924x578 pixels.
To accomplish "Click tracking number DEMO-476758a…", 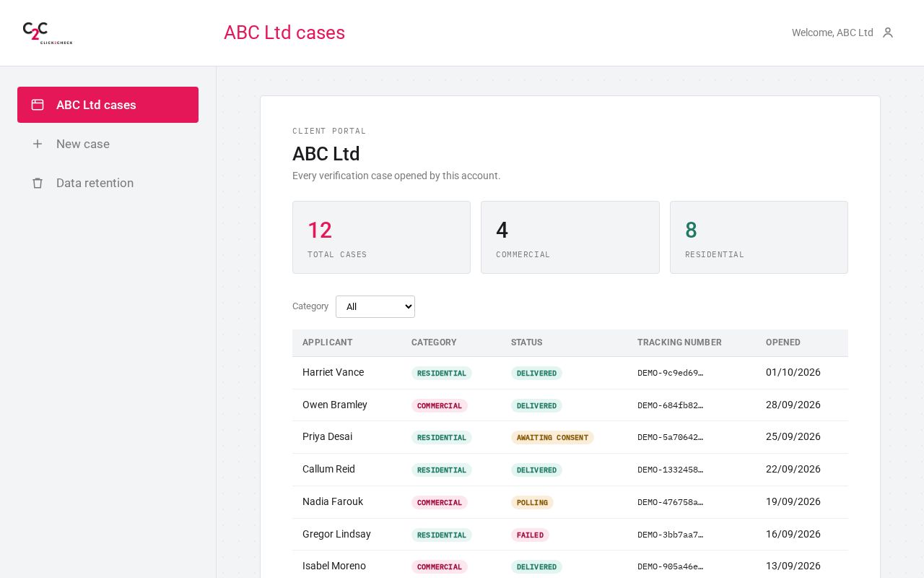I will [x=670, y=502].
